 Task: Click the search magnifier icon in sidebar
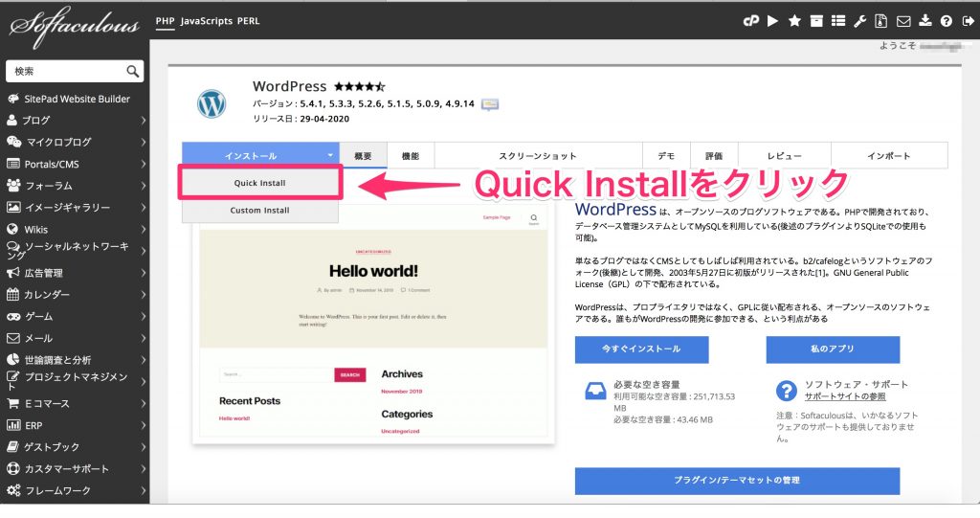pyautogui.click(x=133, y=71)
